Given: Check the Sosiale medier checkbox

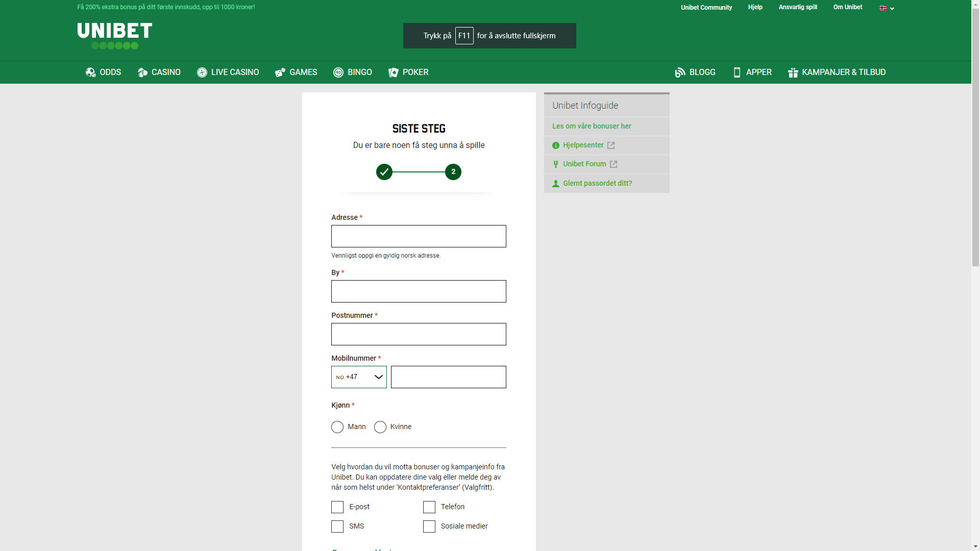Looking at the screenshot, I should click(429, 527).
